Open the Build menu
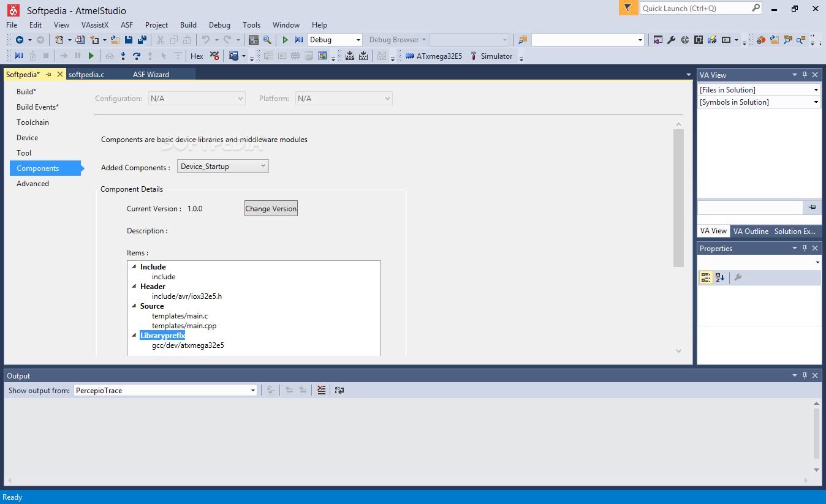This screenshot has width=826, height=504. [x=188, y=25]
